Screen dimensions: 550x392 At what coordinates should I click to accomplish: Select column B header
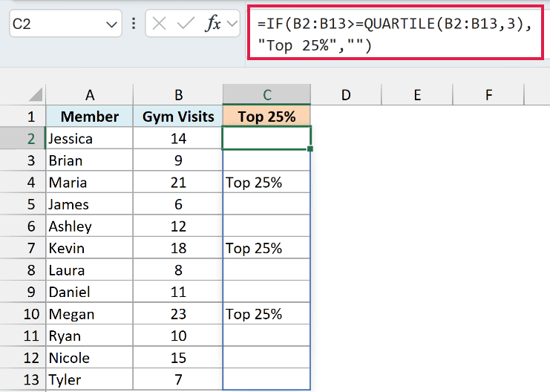[x=178, y=95]
